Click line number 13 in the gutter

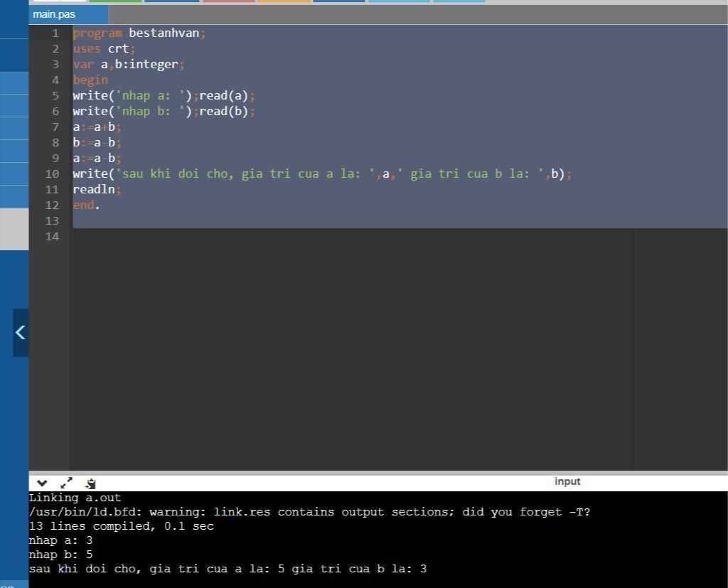pos(52,221)
